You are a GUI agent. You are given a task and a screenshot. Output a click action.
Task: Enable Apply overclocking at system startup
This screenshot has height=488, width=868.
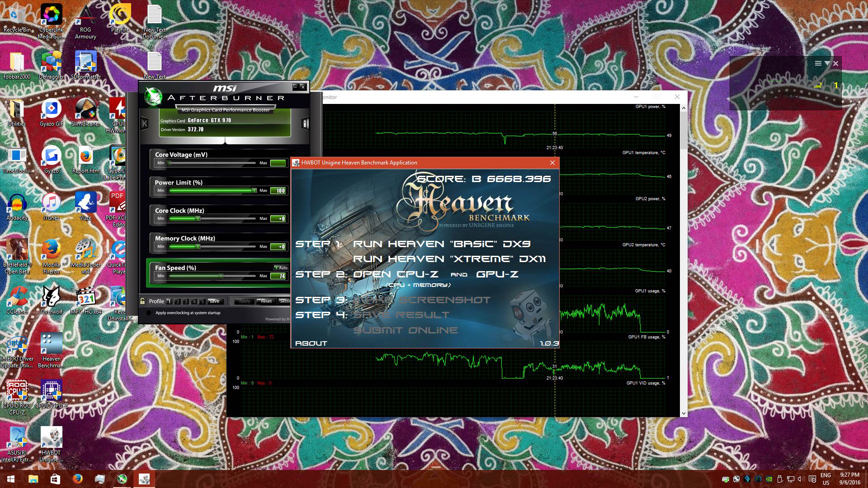pos(149,313)
